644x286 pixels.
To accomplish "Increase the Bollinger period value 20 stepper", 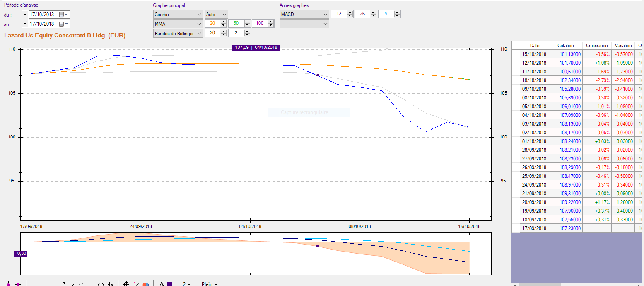I will pyautogui.click(x=224, y=32).
